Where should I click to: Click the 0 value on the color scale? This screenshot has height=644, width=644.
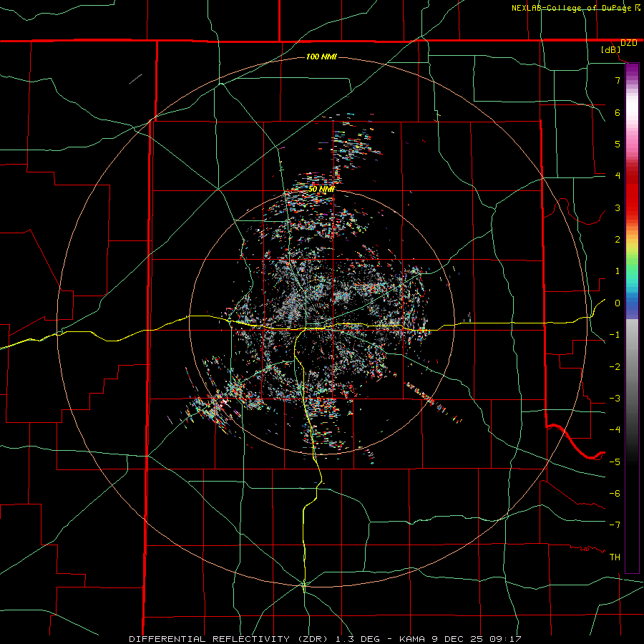pyautogui.click(x=618, y=303)
